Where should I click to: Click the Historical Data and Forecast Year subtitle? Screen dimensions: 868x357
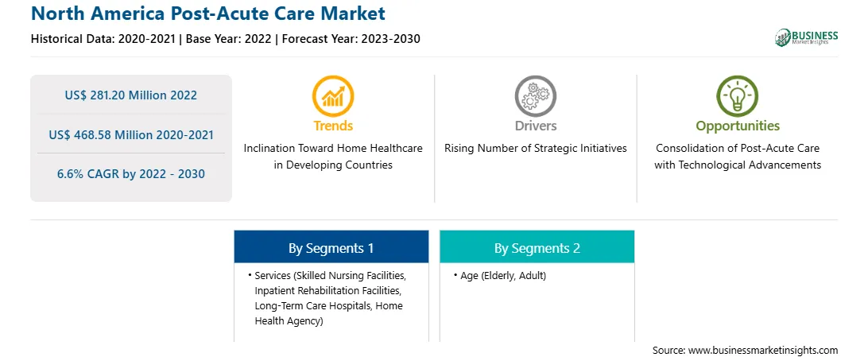[x=225, y=39]
